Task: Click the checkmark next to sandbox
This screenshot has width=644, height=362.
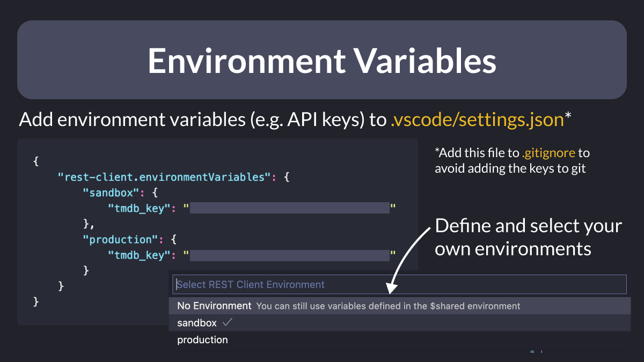Action: pos(227,323)
